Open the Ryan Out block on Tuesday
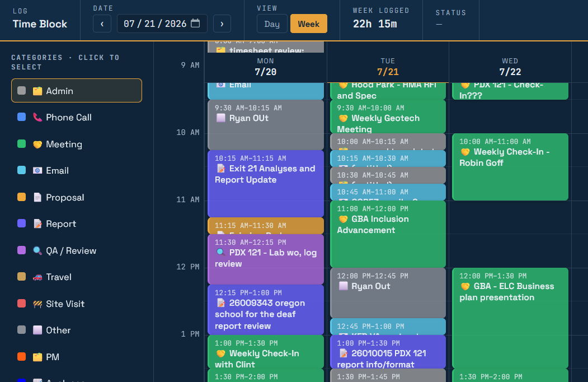The height and width of the screenshot is (382, 588). 388,293
